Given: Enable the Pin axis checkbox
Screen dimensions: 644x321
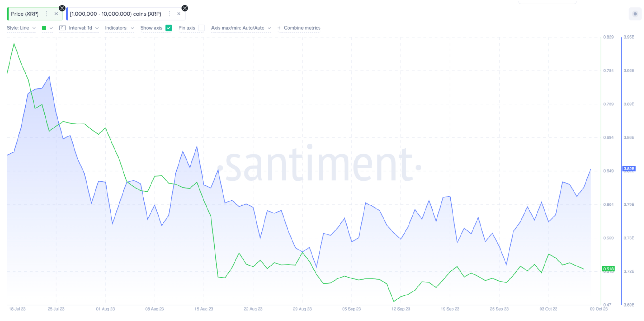Looking at the screenshot, I should (x=202, y=28).
